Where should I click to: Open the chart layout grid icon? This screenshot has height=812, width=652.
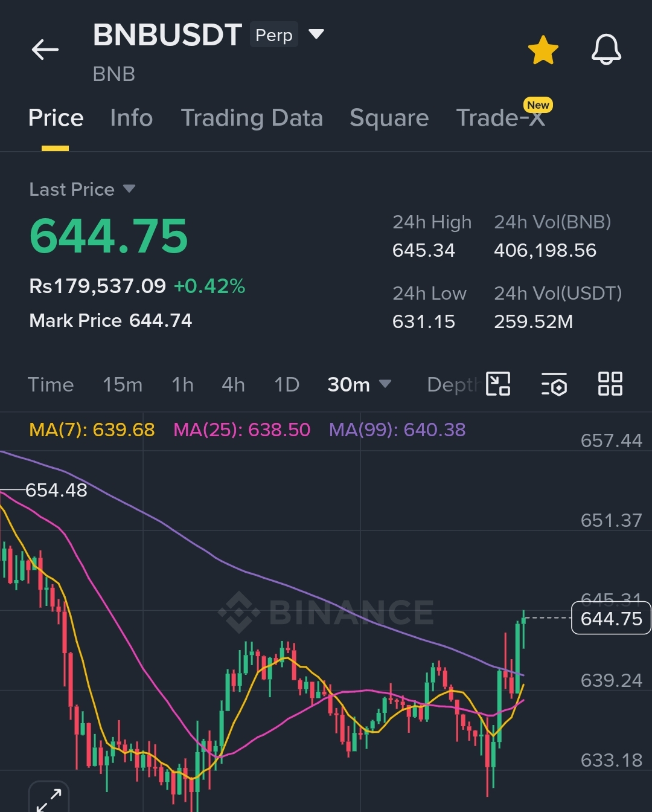click(x=610, y=384)
